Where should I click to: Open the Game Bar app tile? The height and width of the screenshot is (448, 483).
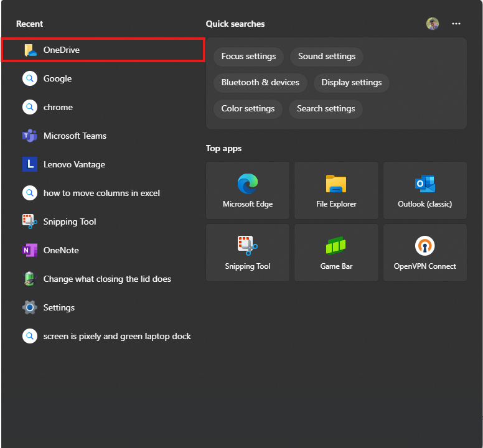(336, 253)
